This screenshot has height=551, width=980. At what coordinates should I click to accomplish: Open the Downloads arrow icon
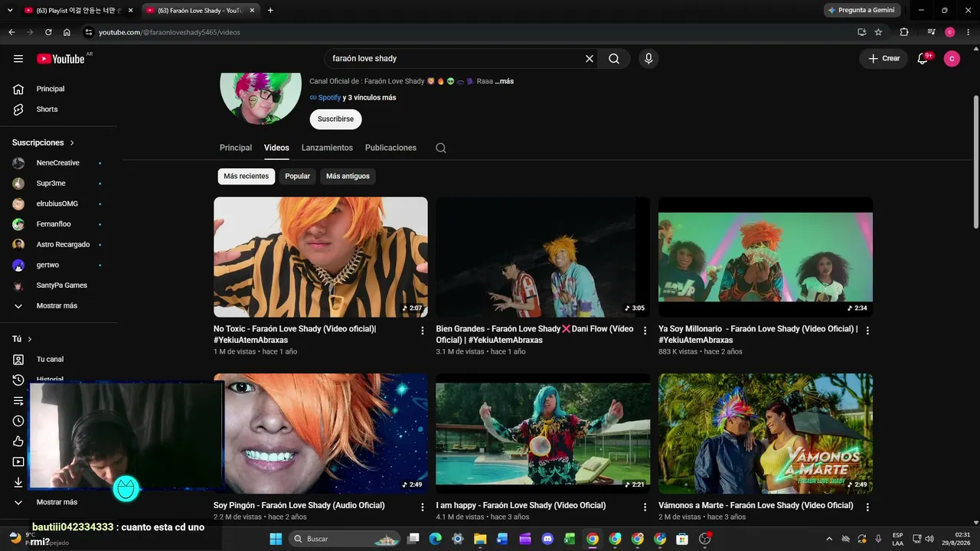pyautogui.click(x=18, y=482)
